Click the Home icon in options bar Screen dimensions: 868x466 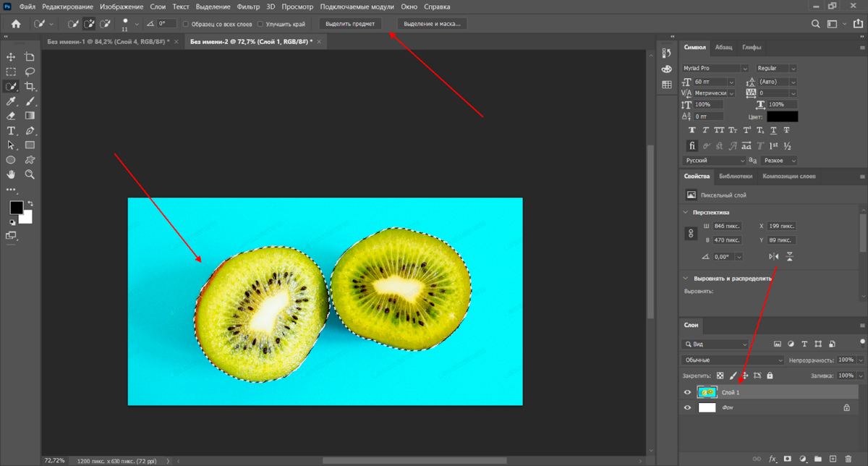pyautogui.click(x=16, y=24)
